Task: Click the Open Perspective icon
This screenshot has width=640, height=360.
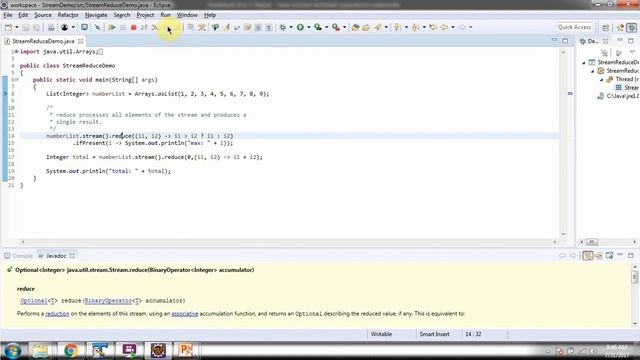Action: click(605, 27)
